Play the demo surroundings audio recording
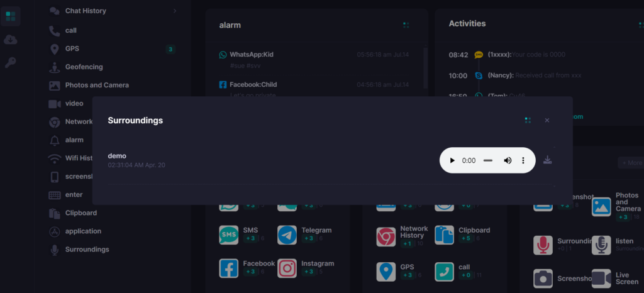The width and height of the screenshot is (644, 293). click(x=452, y=160)
